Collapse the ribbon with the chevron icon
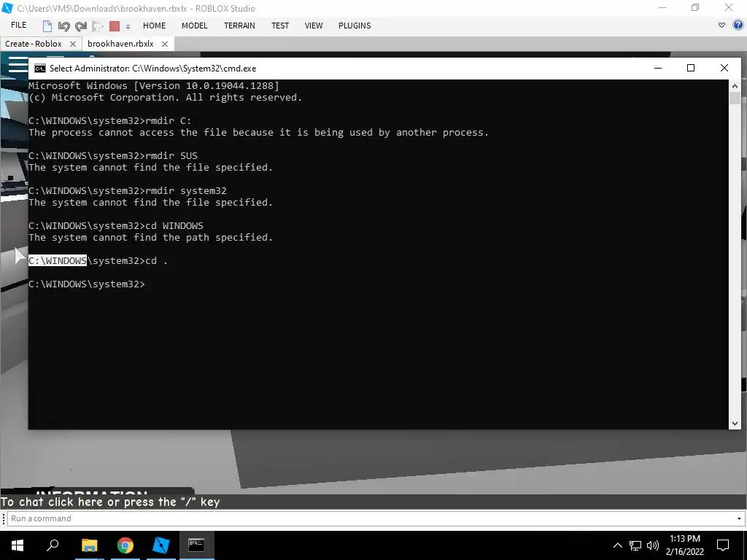This screenshot has height=560, width=747. click(x=721, y=26)
